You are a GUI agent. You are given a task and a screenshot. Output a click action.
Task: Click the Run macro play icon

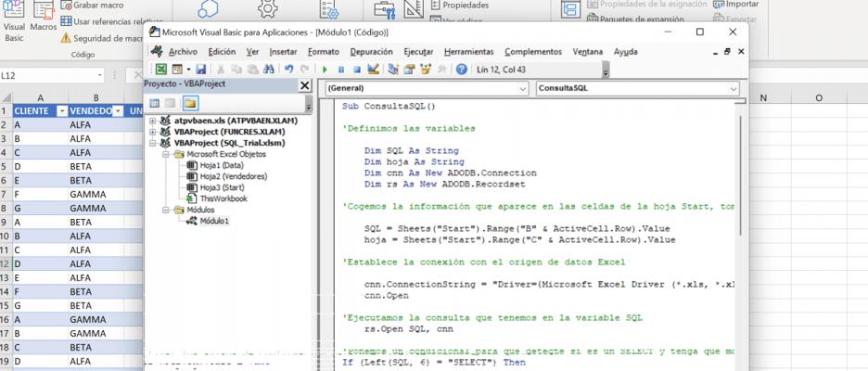325,70
